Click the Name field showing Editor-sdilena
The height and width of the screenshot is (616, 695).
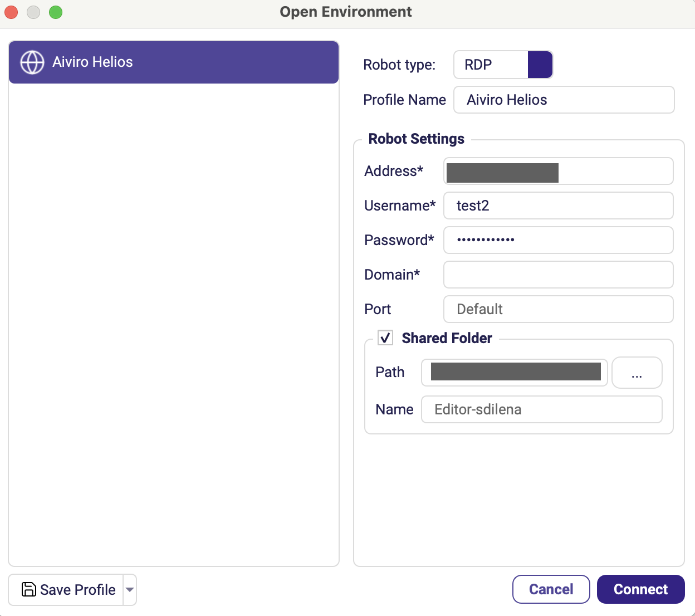[x=542, y=409]
